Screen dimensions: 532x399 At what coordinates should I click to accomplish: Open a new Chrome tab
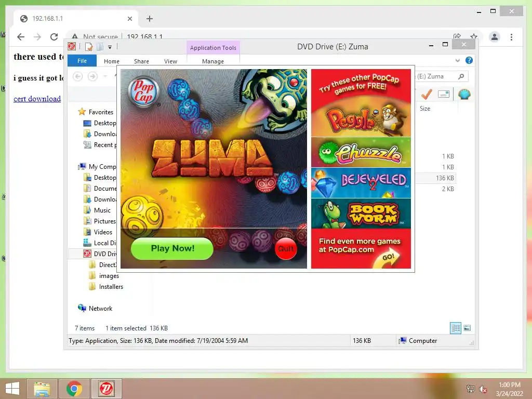pyautogui.click(x=150, y=19)
